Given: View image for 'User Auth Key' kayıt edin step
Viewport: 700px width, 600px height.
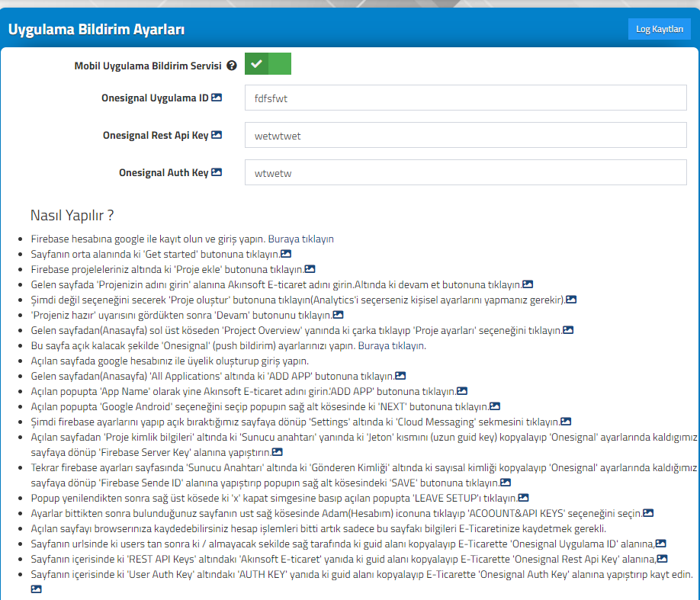Looking at the screenshot, I should pyautogui.click(x=36, y=589).
